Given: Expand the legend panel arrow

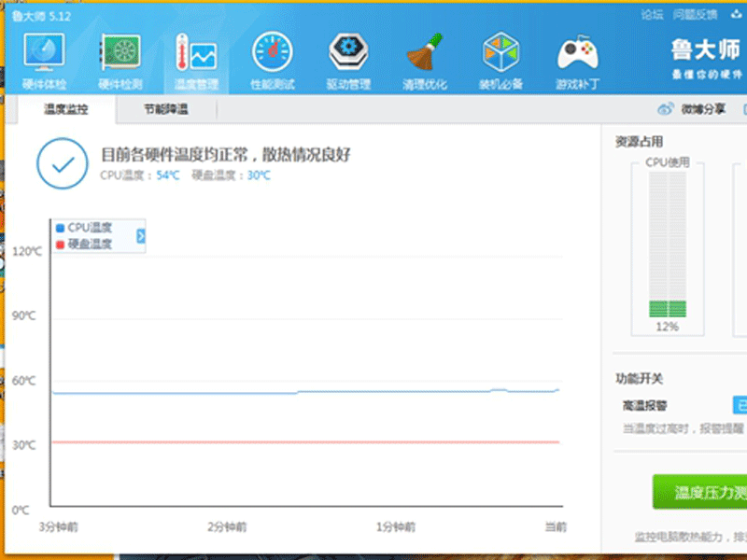Looking at the screenshot, I should pos(141,236).
